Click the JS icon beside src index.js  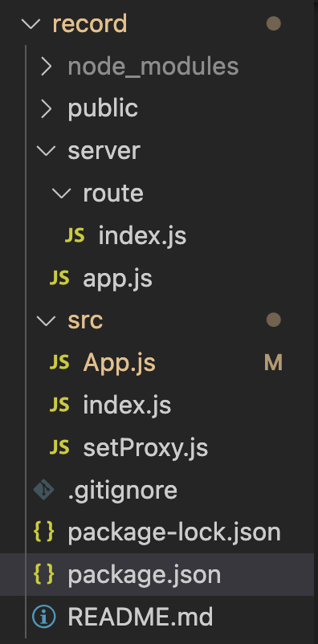(x=59, y=405)
